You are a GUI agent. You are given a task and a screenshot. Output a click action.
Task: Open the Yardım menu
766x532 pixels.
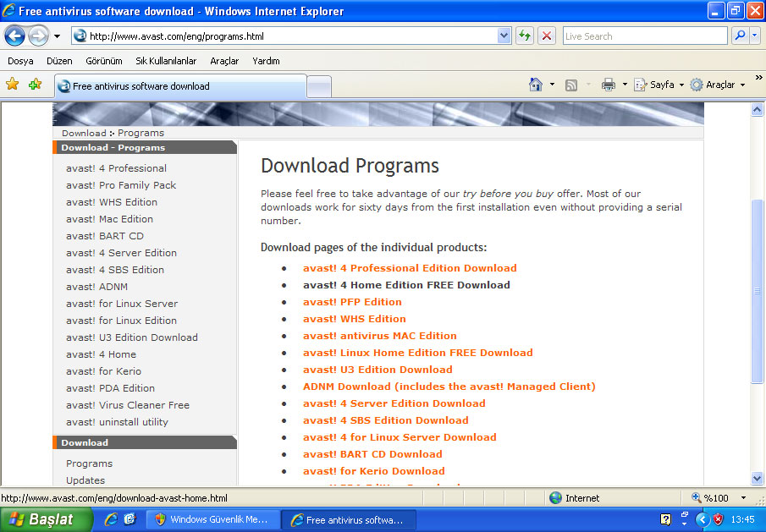(266, 61)
